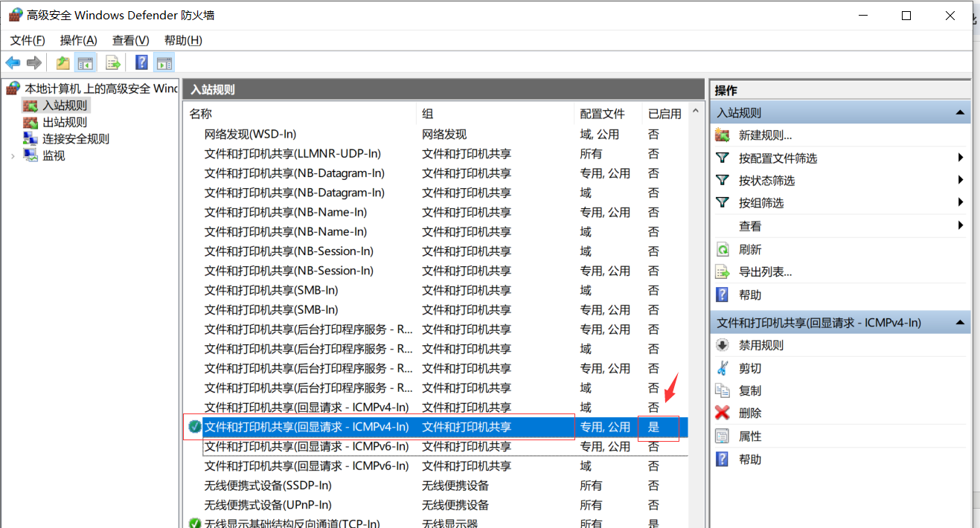Select 连接安全规则 in the tree
Viewport: 980px width, 528px height.
point(76,138)
